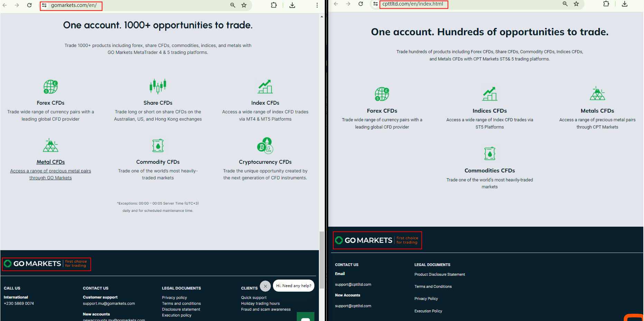The image size is (644, 321).
Task: Open Execution policy in gomarkets footer
Action: [177, 315]
